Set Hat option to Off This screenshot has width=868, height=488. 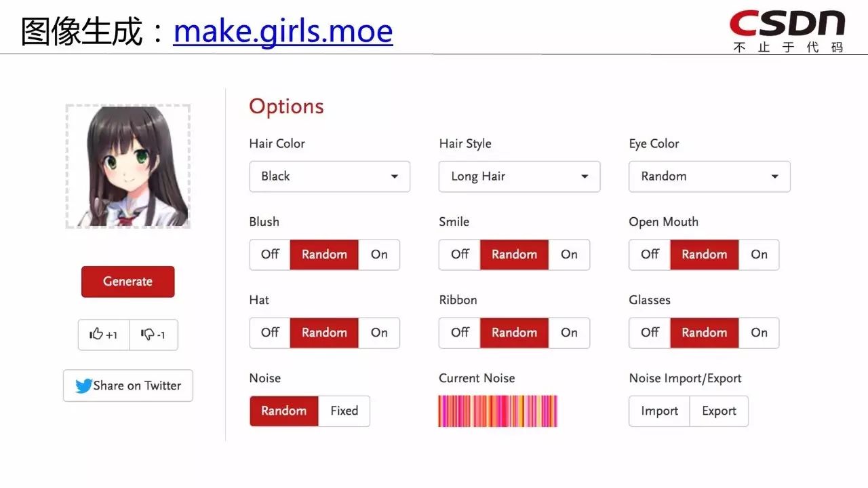click(x=270, y=333)
